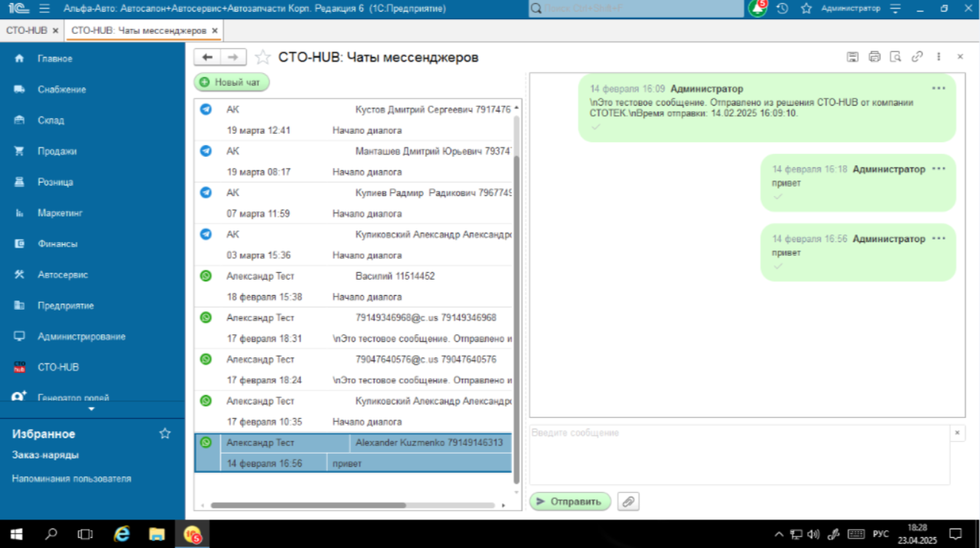The image size is (980, 548).
Task: Close the СТО-HUB tab
Action: tap(55, 31)
